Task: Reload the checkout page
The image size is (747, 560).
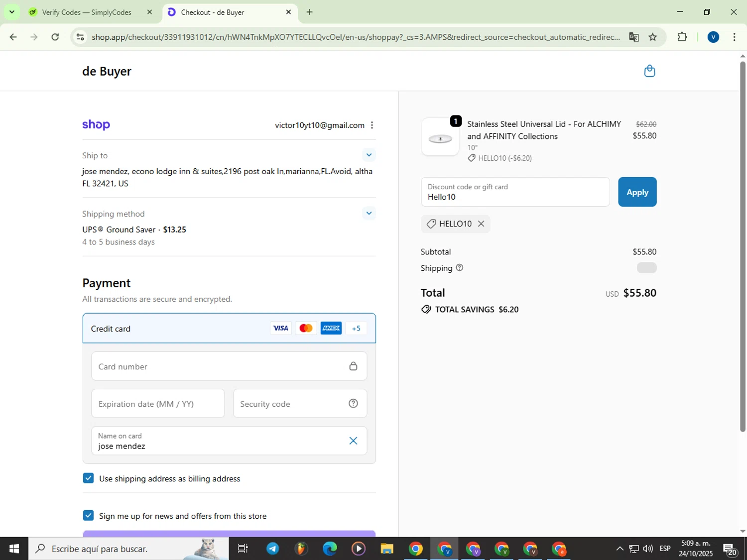Action: click(55, 37)
